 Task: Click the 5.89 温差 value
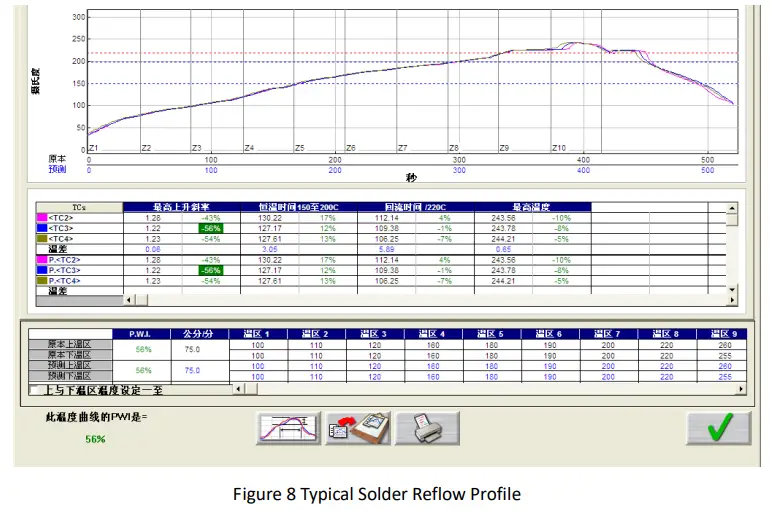click(386, 249)
